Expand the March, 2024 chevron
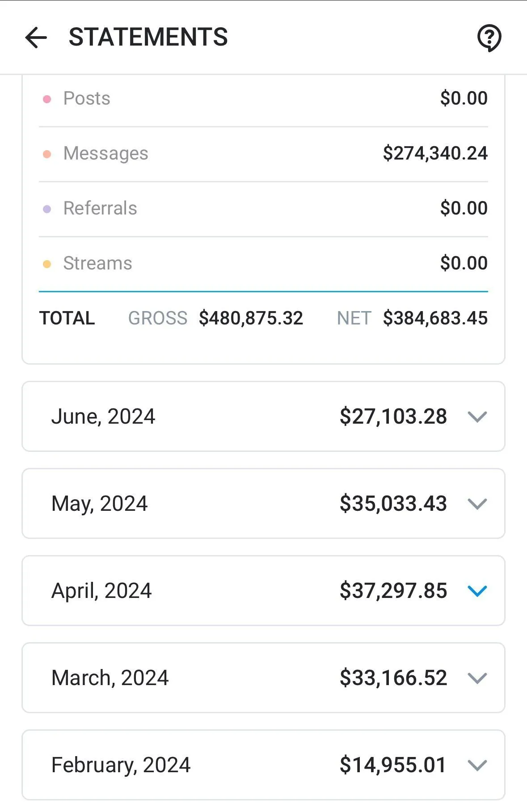The width and height of the screenshot is (527, 812). tap(477, 678)
